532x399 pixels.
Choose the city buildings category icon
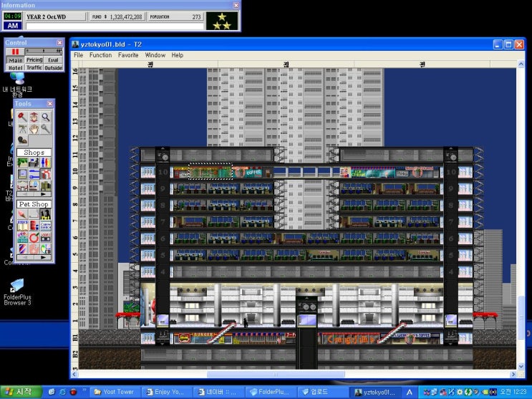coord(45,186)
